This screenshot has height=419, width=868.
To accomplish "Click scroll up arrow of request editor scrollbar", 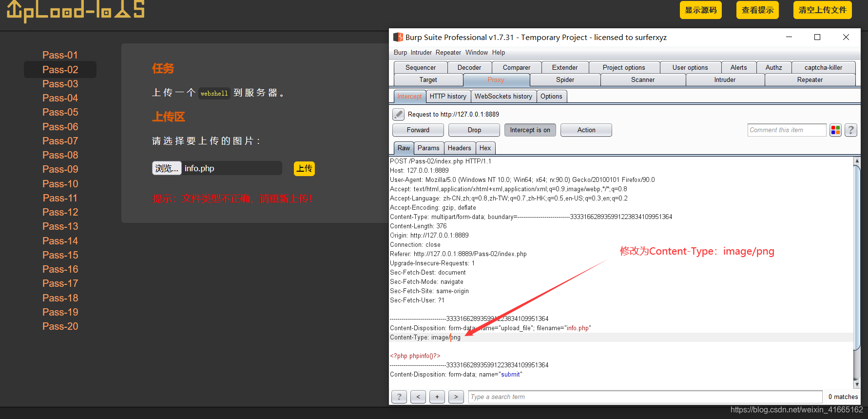I will tap(857, 160).
